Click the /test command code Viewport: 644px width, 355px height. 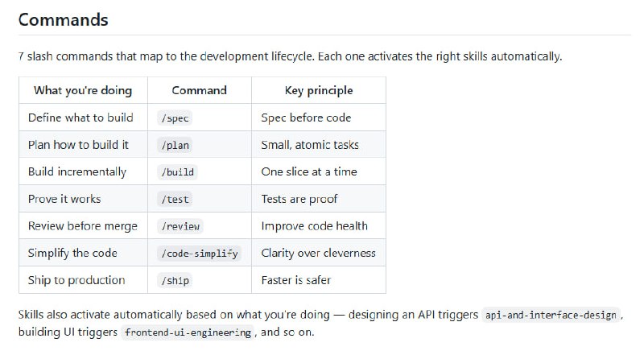(x=175, y=199)
